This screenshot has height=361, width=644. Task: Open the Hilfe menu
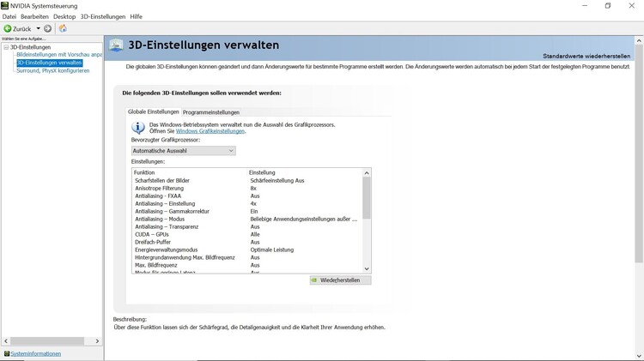tap(136, 17)
